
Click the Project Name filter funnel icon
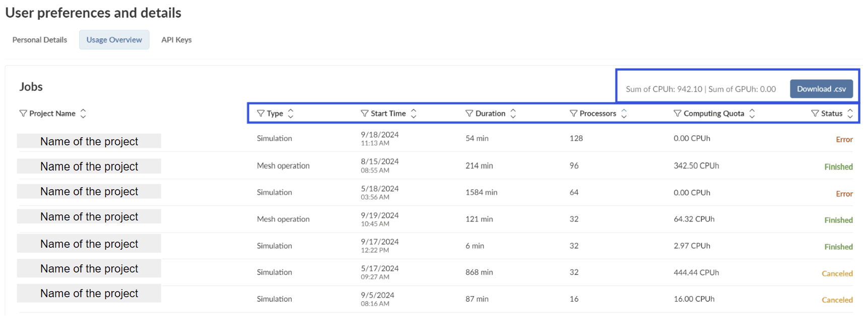(23, 114)
